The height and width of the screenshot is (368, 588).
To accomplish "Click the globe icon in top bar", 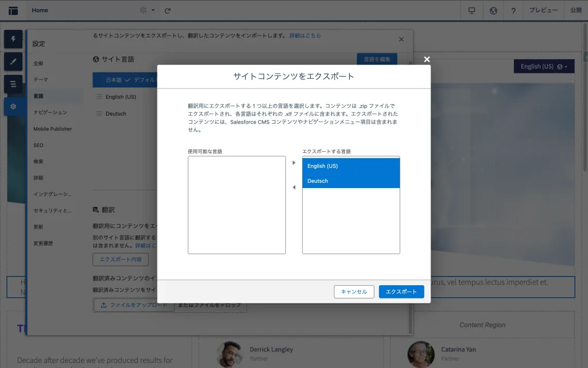I will (x=493, y=10).
